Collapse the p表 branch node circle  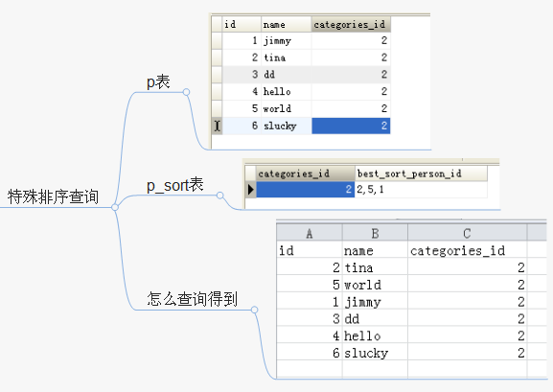click(186, 92)
